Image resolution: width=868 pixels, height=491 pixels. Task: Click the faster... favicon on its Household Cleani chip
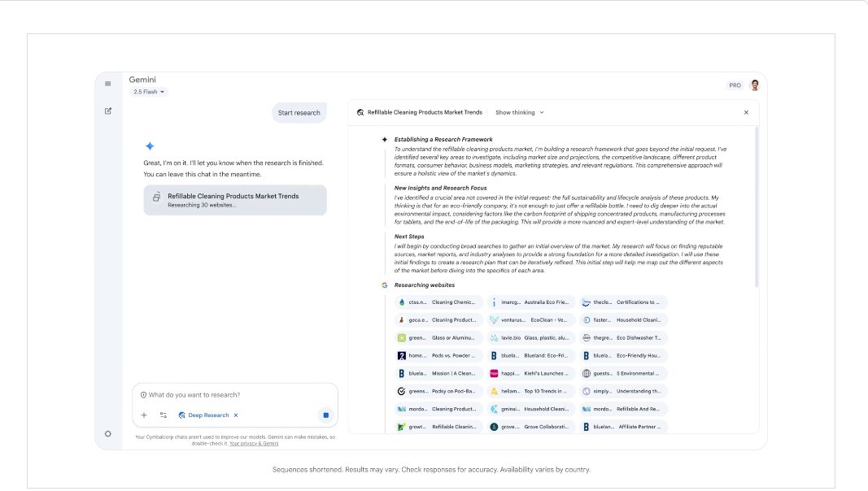point(587,320)
